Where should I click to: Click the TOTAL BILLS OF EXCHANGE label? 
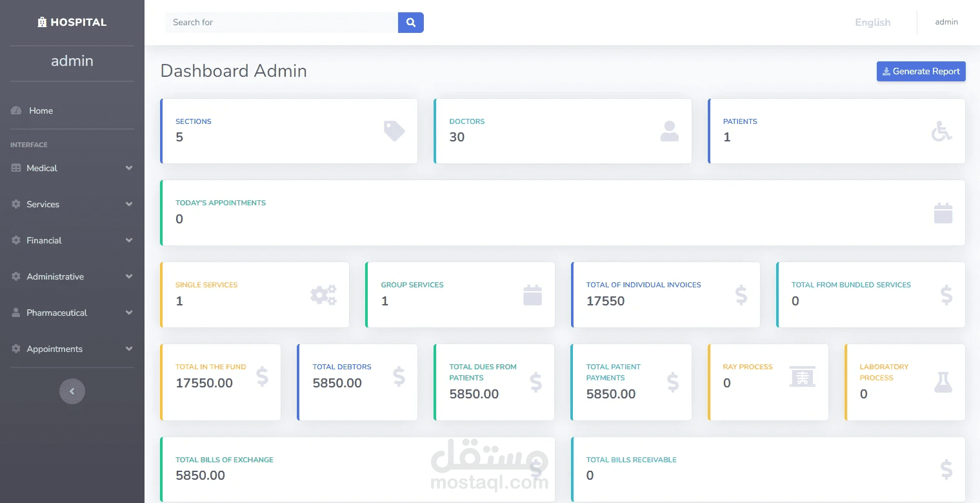225,460
